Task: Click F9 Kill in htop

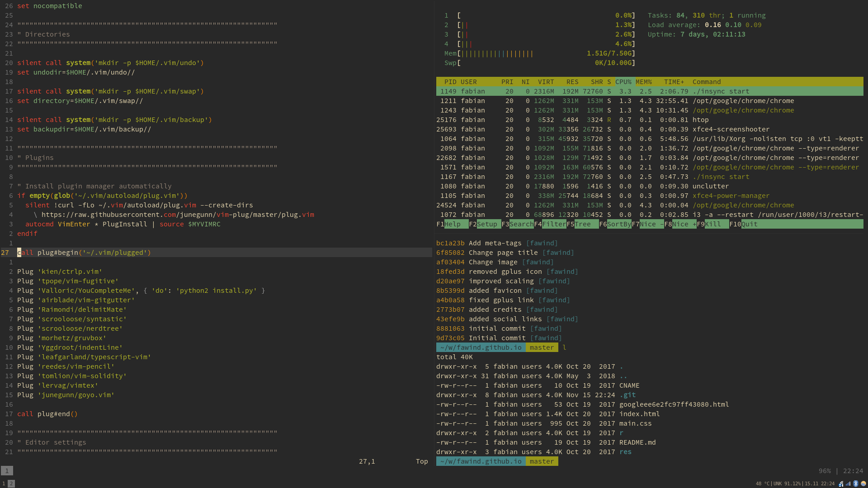Action: 713,224
